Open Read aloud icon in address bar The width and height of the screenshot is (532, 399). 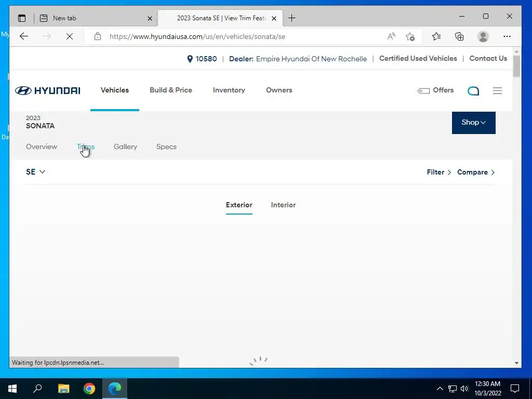click(391, 36)
